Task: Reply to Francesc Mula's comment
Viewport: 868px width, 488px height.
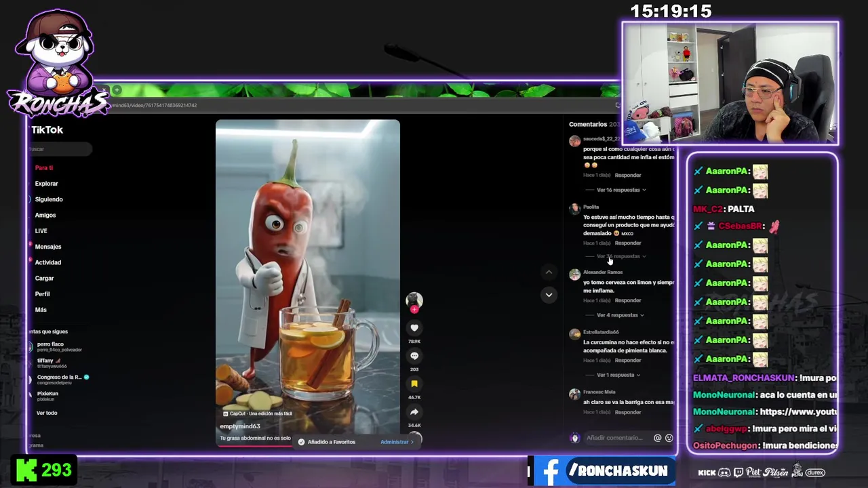Action: (x=628, y=412)
